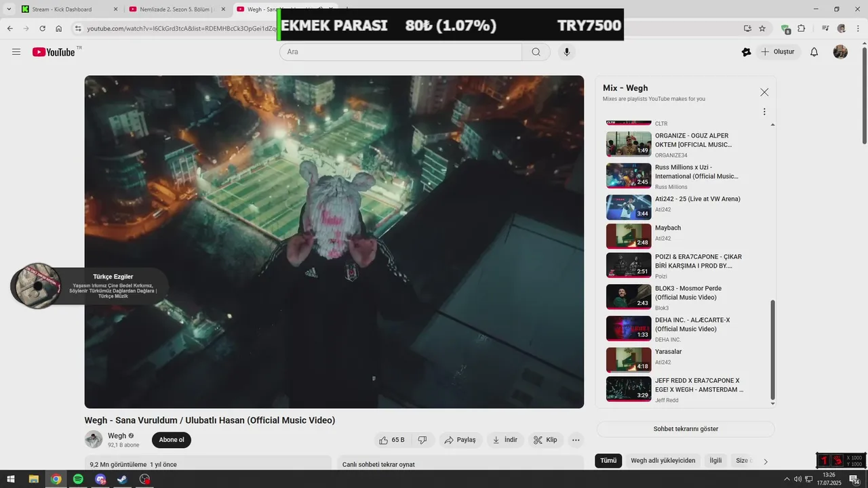The width and height of the screenshot is (868, 488).
Task: Click the Ara search input field
Action: [401, 52]
